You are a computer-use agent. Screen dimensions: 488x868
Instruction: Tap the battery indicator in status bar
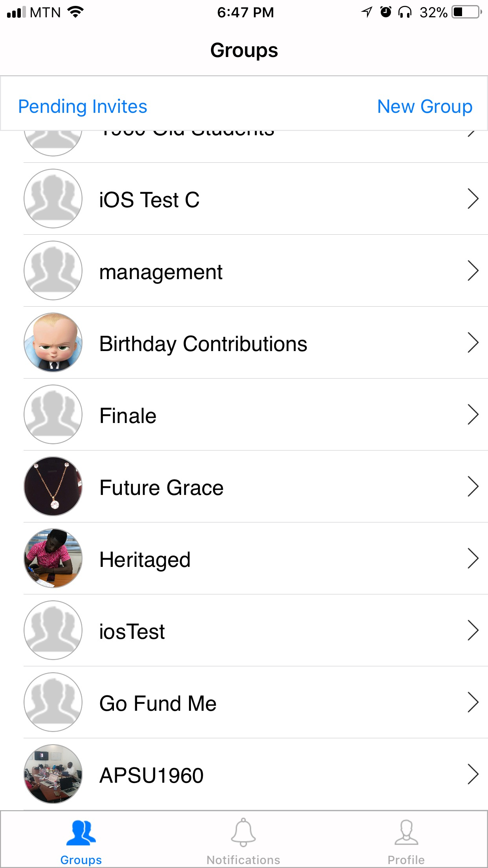[467, 12]
